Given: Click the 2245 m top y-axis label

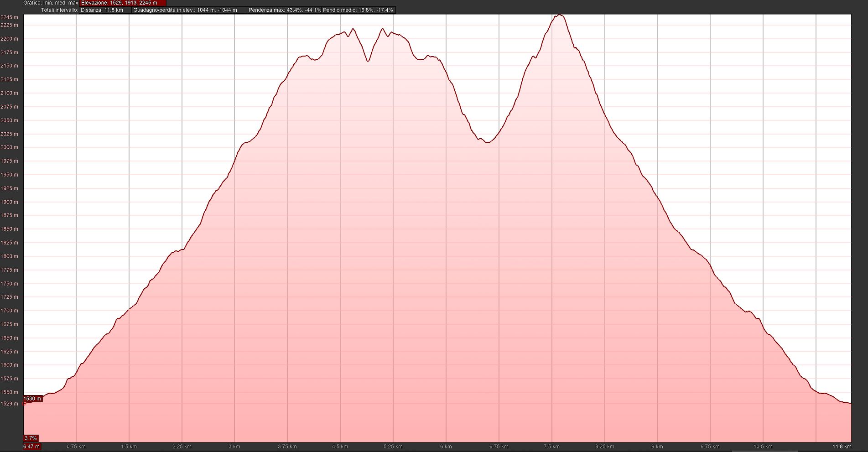Looking at the screenshot, I should pos(10,17).
